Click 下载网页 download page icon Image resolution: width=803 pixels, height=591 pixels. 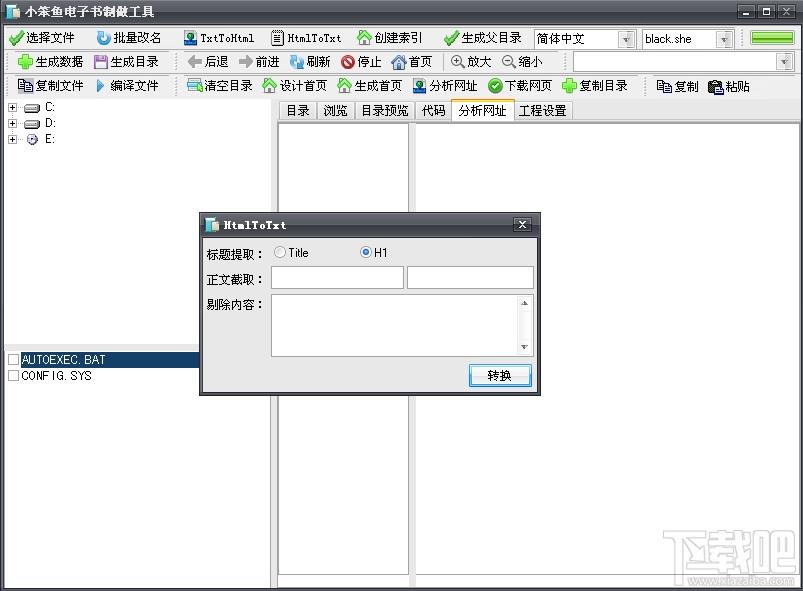pyautogui.click(x=495, y=86)
